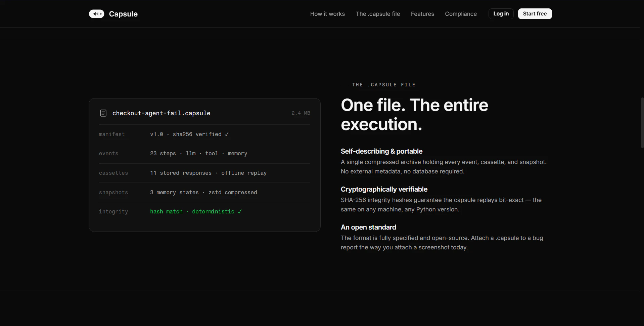Click green 'hash match · deterministic' status

pos(196,212)
